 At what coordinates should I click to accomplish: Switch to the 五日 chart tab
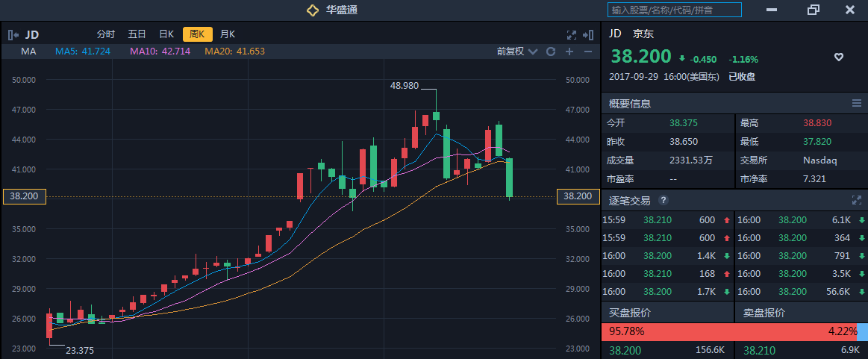coord(137,34)
